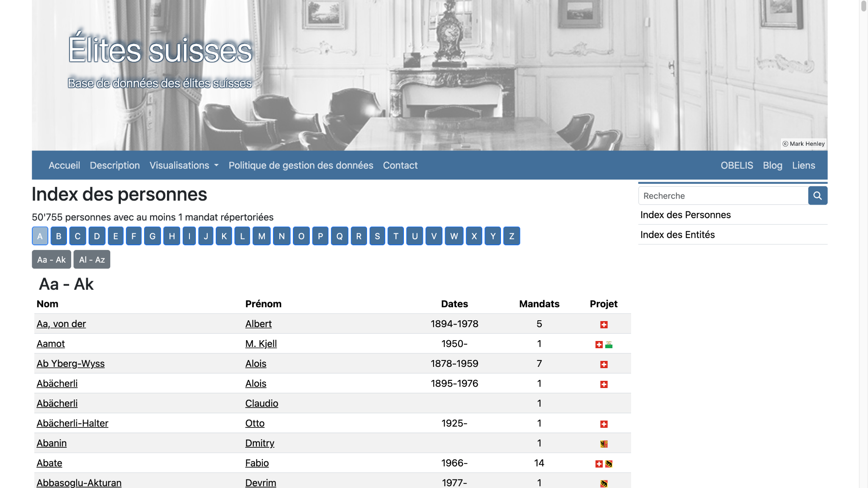Focus the Recherche search field

coord(723,196)
